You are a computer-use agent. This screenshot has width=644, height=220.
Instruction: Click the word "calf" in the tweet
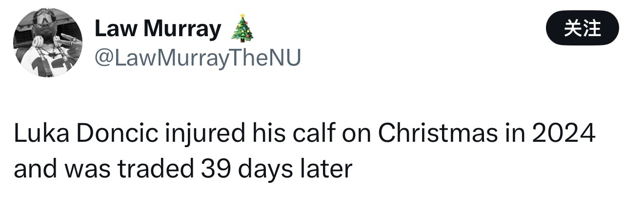[x=310, y=134]
